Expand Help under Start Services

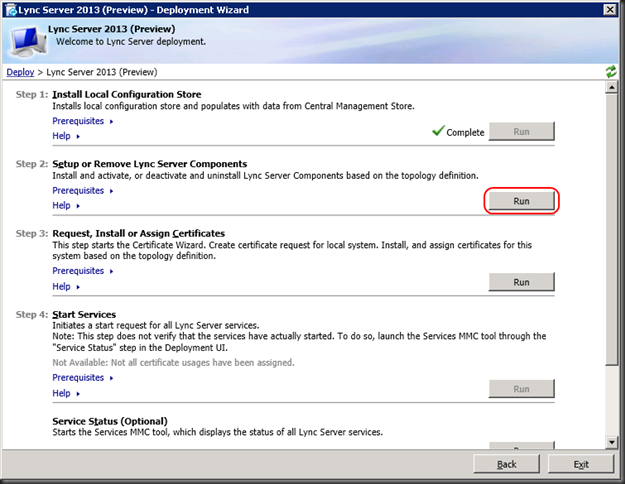[66, 393]
